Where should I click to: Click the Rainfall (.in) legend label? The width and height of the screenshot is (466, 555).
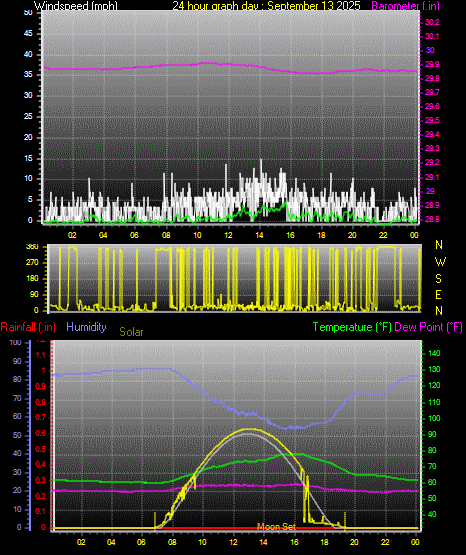(x=28, y=327)
